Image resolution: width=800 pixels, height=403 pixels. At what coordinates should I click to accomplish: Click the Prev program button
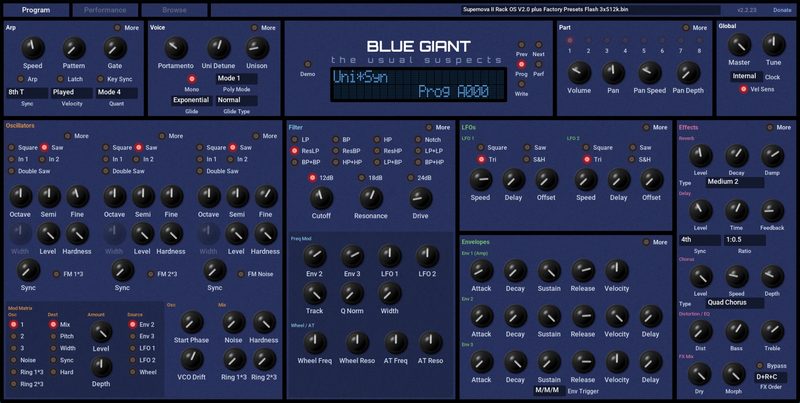tap(521, 45)
